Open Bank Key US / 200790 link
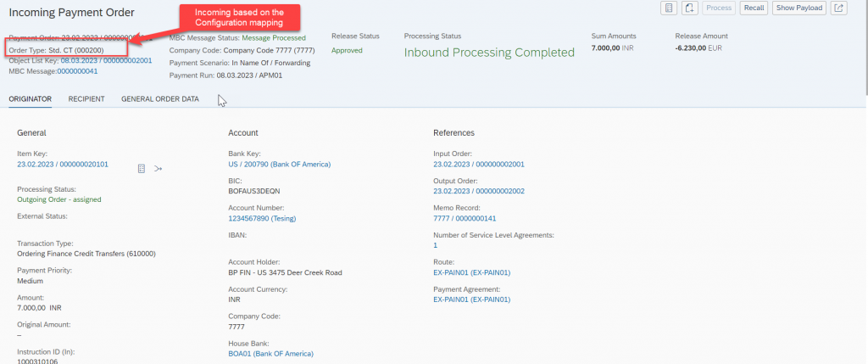Viewport: 868px width, 364px height. [279, 164]
